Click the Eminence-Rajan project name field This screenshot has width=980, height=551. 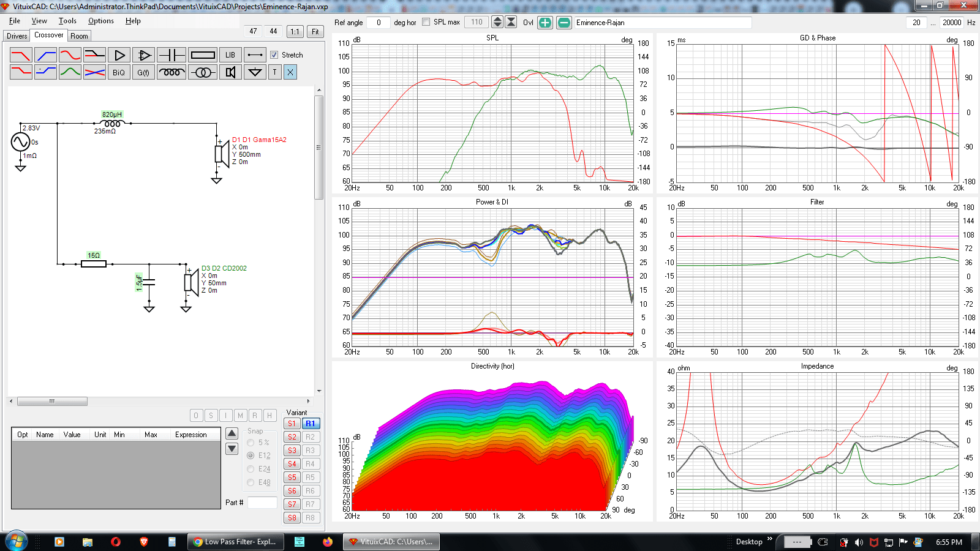663,23
